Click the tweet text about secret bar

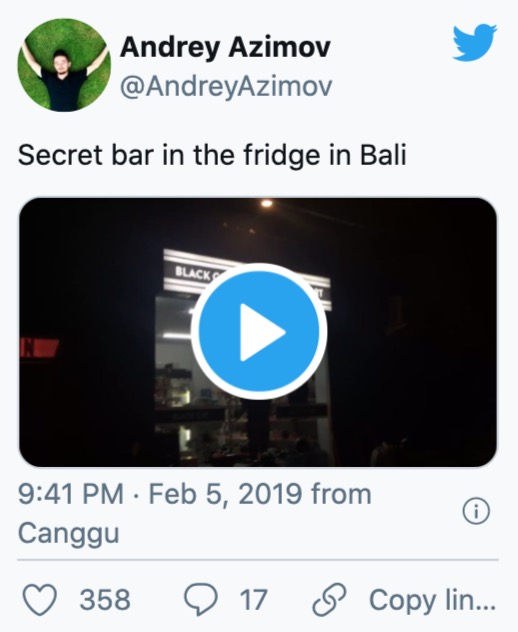[212, 155]
